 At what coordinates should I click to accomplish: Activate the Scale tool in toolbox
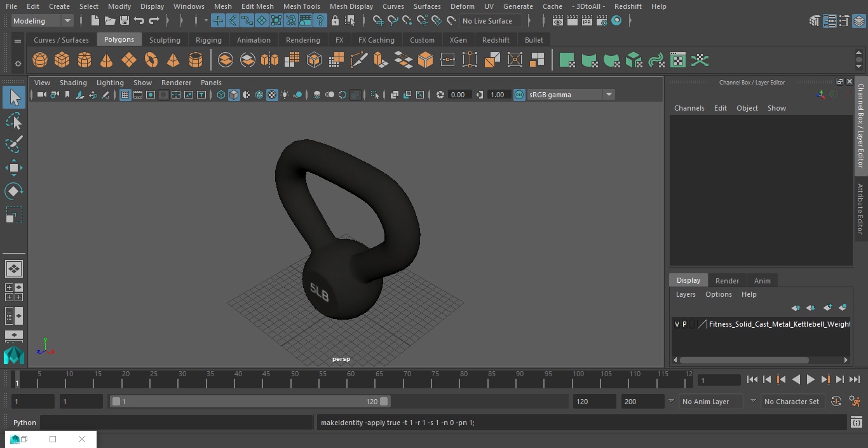tap(14, 215)
